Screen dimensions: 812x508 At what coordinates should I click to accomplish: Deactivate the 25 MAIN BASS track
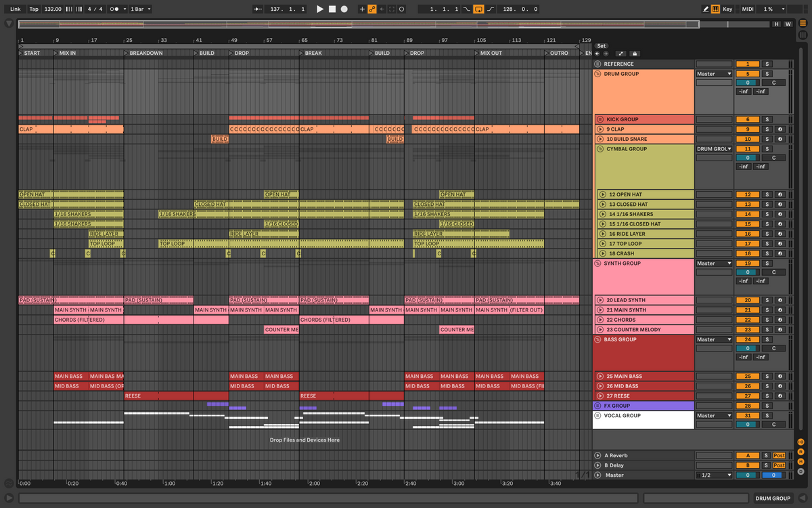[x=748, y=377]
